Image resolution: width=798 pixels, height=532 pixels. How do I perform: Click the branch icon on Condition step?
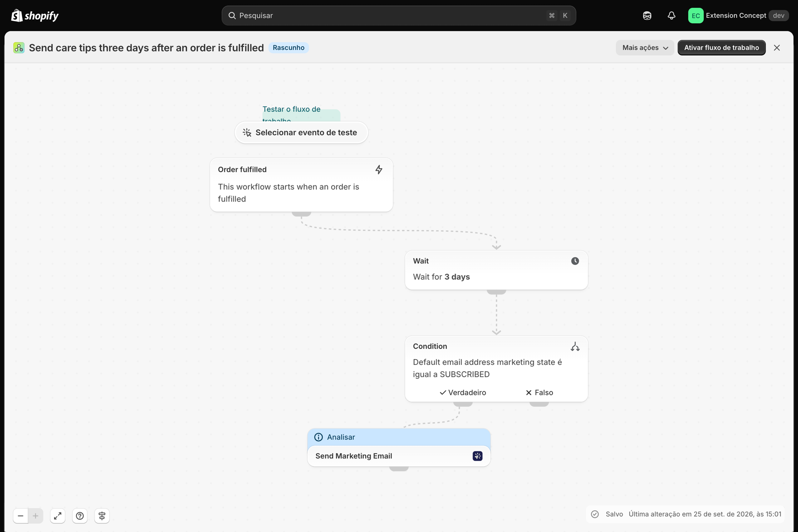coord(575,347)
